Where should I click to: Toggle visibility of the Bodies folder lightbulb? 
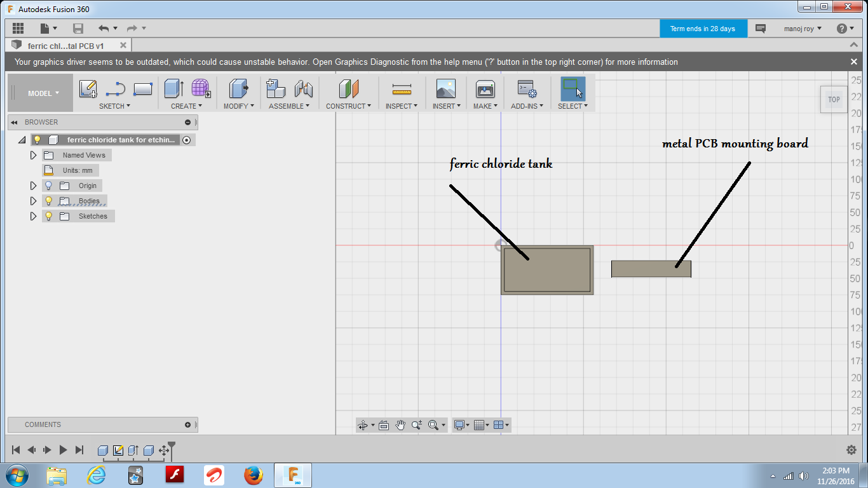coord(49,200)
